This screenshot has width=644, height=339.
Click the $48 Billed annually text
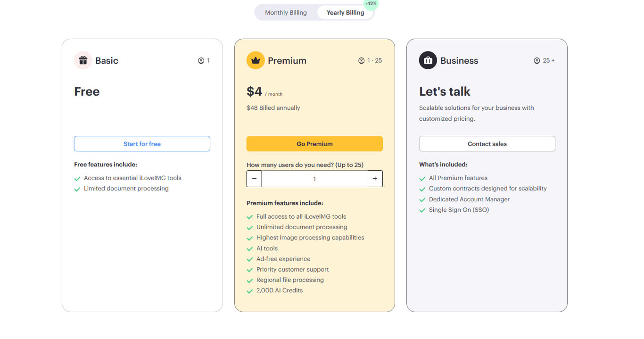273,108
